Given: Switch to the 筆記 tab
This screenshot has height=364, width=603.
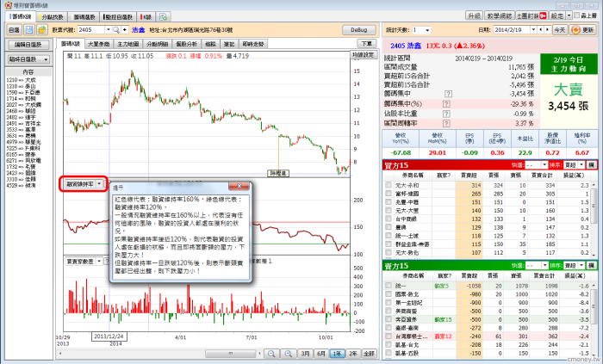Looking at the screenshot, I should [229, 44].
